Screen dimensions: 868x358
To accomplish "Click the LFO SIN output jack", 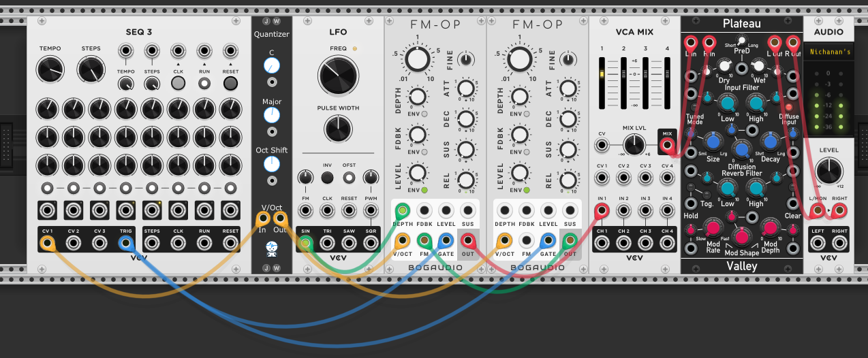I will tap(305, 243).
